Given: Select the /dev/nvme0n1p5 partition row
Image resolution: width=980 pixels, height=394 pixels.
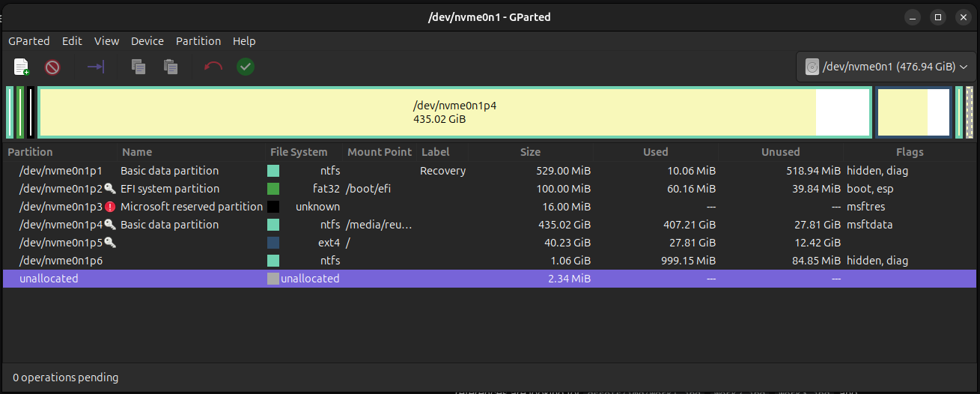Looking at the screenshot, I should coord(490,243).
